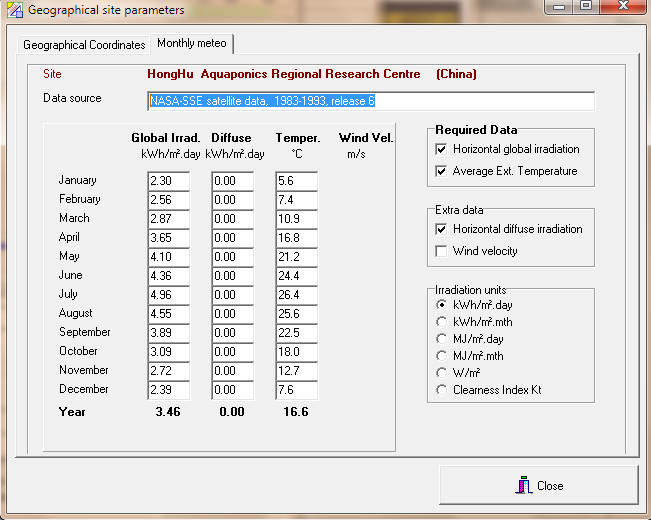Uncheck Horizontal diffuse irradiation
This screenshot has height=520, width=651.
tap(441, 229)
